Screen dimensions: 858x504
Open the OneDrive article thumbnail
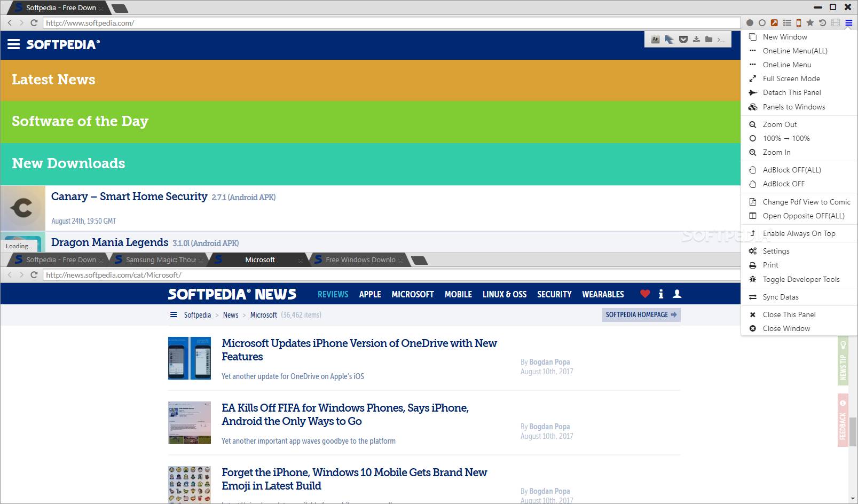(190, 358)
